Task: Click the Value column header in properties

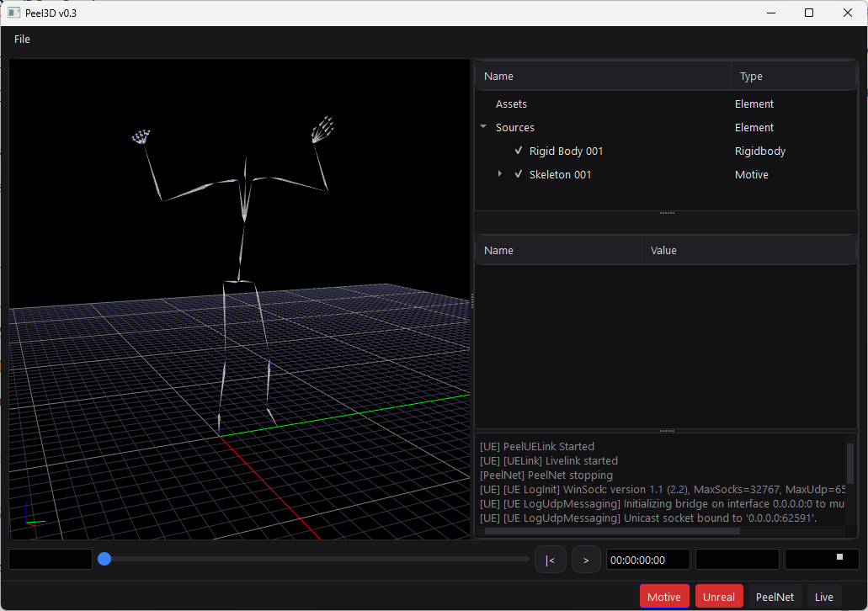Action: click(x=663, y=251)
